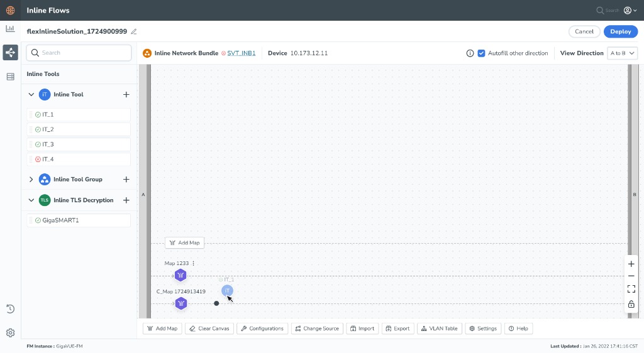Open the history icon in sidebar
The width and height of the screenshot is (644, 353).
point(10,309)
